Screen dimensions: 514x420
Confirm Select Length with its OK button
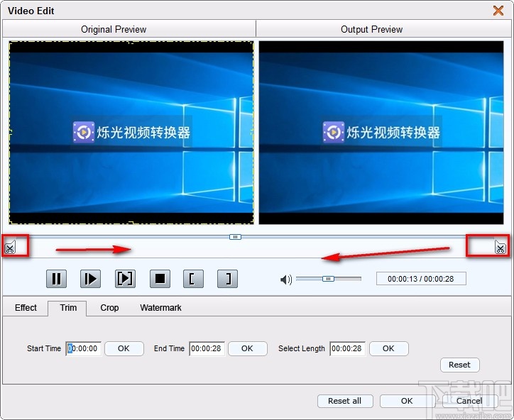tap(389, 348)
